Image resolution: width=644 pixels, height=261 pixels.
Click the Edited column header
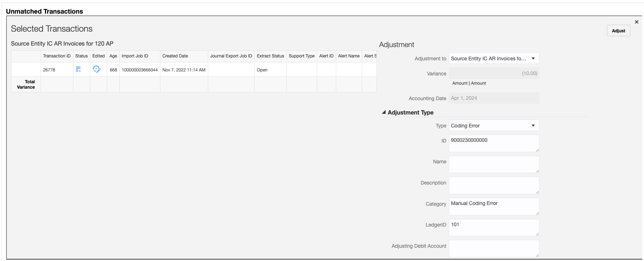(99, 56)
